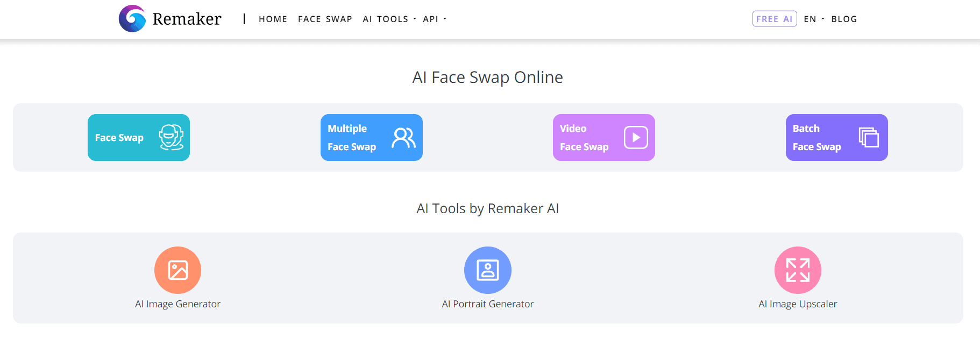Click the AI Portrait Generator label

click(487, 304)
